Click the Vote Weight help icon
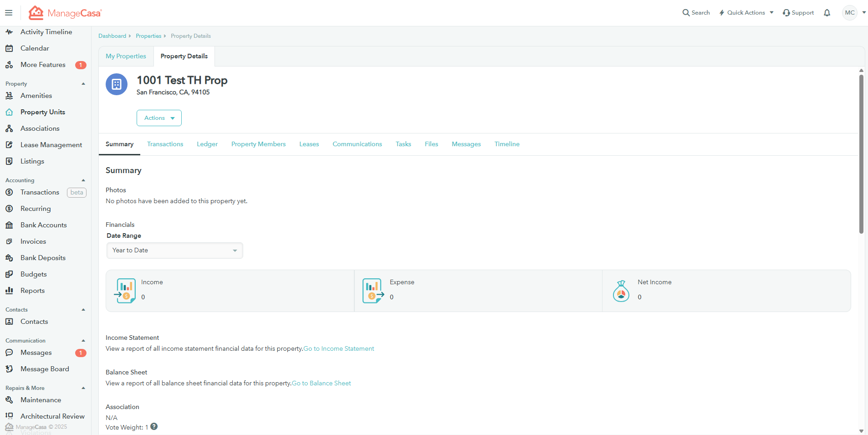868x435 pixels. pos(154,427)
